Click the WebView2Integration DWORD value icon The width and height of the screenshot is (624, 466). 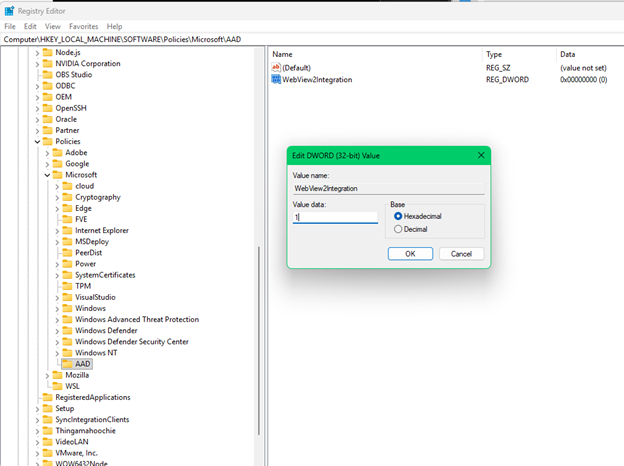(276, 79)
